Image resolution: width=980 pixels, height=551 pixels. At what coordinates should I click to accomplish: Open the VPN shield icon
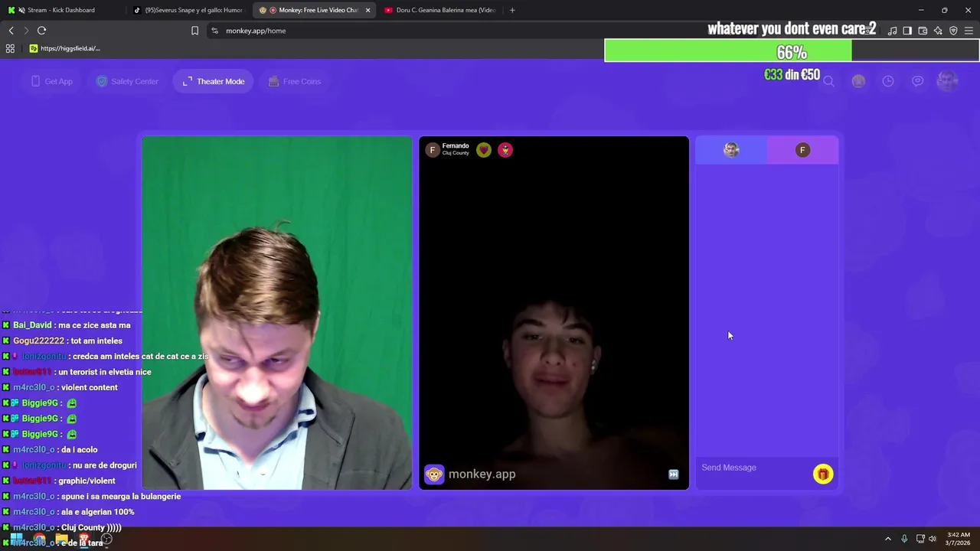(x=953, y=31)
